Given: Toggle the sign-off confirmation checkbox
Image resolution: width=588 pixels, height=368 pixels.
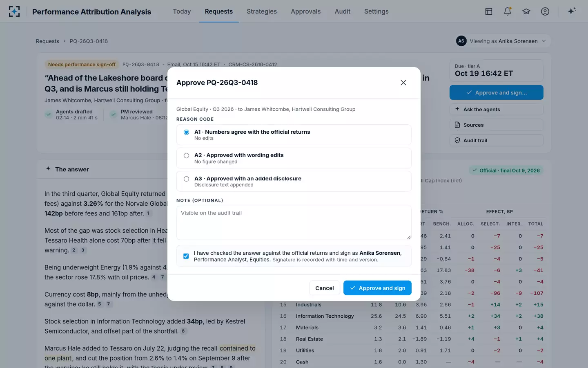Looking at the screenshot, I should pyautogui.click(x=186, y=256).
